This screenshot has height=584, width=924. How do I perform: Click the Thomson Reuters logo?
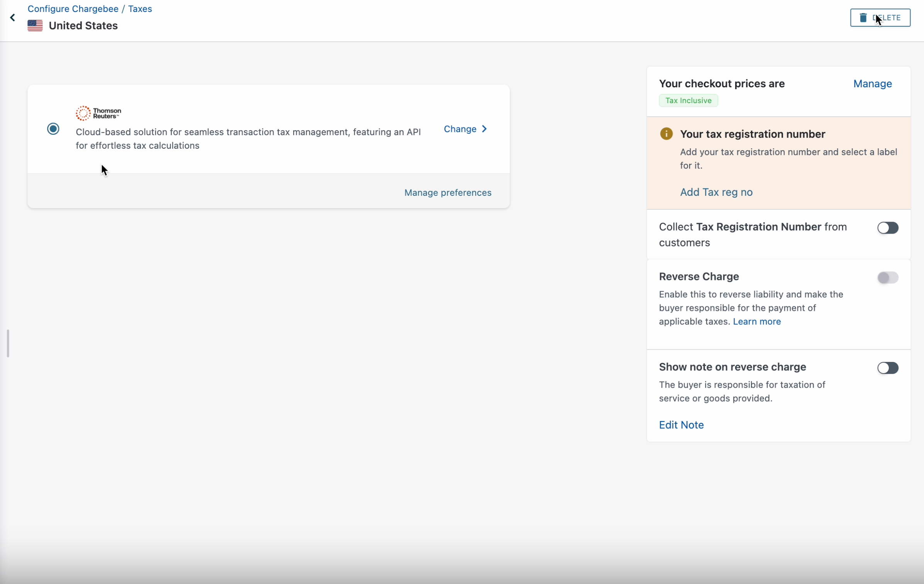click(x=99, y=113)
